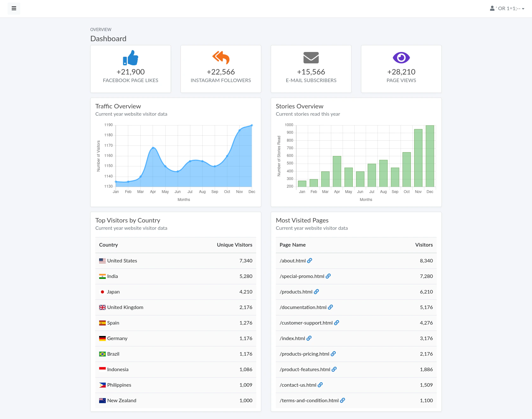The image size is (532, 419).
Task: Open link icon for /products.html
Action: pyautogui.click(x=316, y=292)
